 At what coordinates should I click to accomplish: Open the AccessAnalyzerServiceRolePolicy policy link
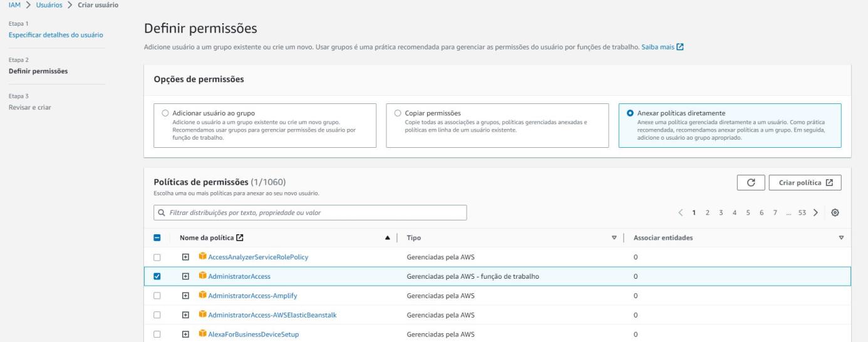258,257
